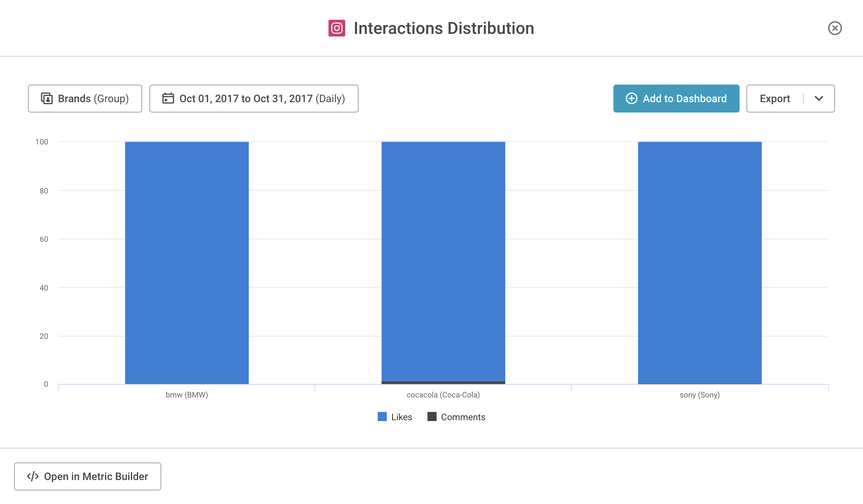
Task: Click the bmw (BMW) axis label
Action: [187, 395]
